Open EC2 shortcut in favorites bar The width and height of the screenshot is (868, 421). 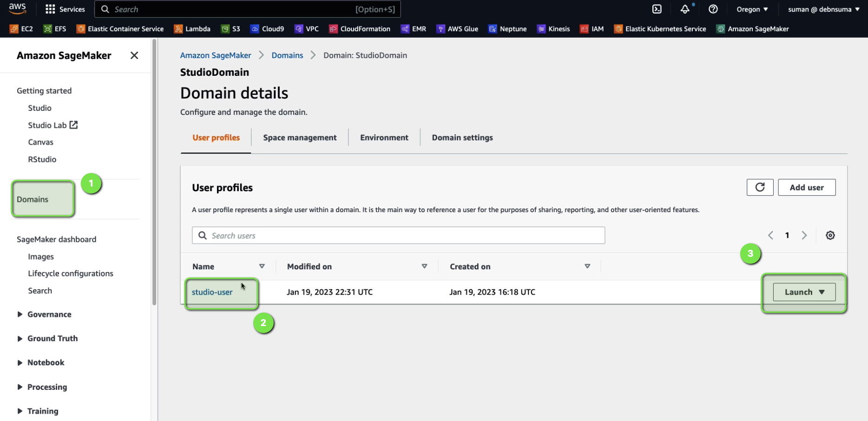[x=21, y=29]
